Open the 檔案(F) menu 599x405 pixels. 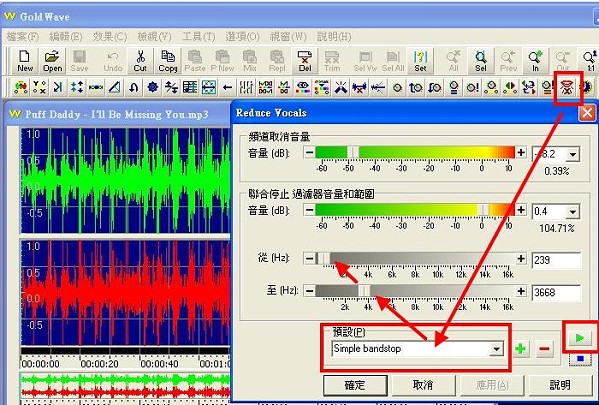coord(23,37)
